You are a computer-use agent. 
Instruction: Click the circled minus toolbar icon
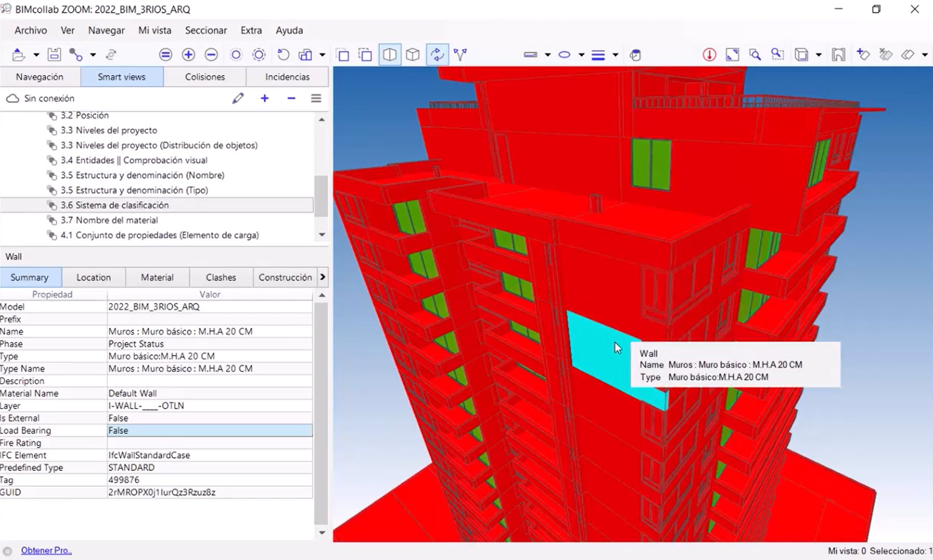point(211,54)
